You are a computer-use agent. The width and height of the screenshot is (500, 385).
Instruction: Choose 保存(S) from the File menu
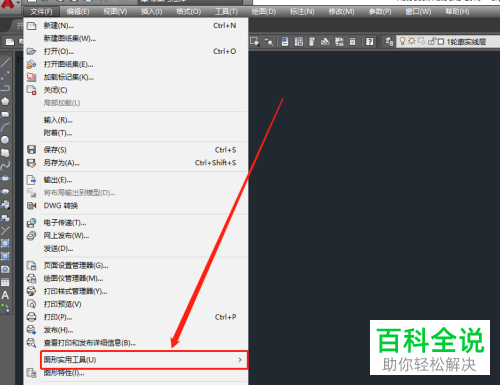point(136,150)
